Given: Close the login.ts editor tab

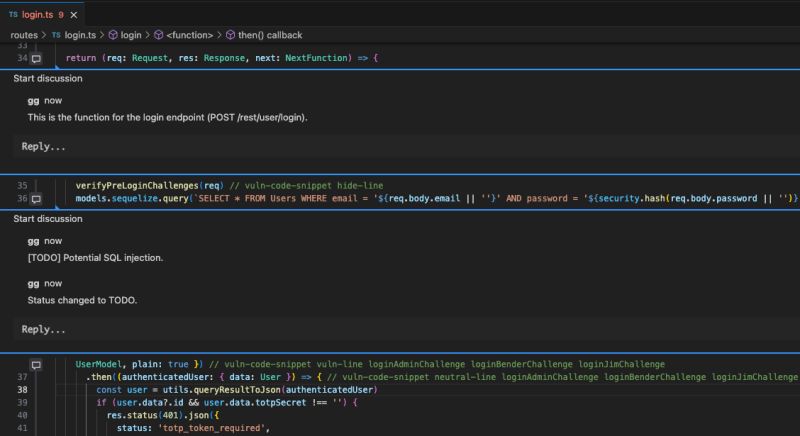Looking at the screenshot, I should click(x=73, y=15).
